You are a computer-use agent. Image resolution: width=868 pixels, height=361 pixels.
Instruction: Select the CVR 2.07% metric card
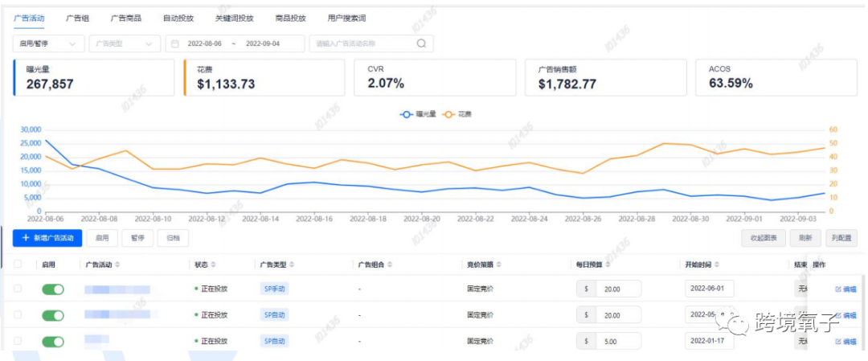(x=435, y=77)
